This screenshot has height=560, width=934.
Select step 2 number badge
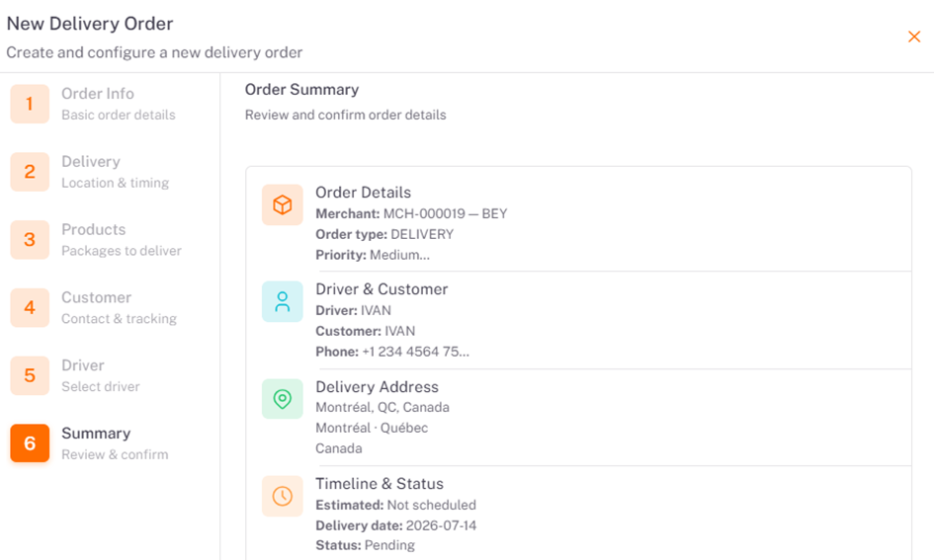click(x=30, y=172)
